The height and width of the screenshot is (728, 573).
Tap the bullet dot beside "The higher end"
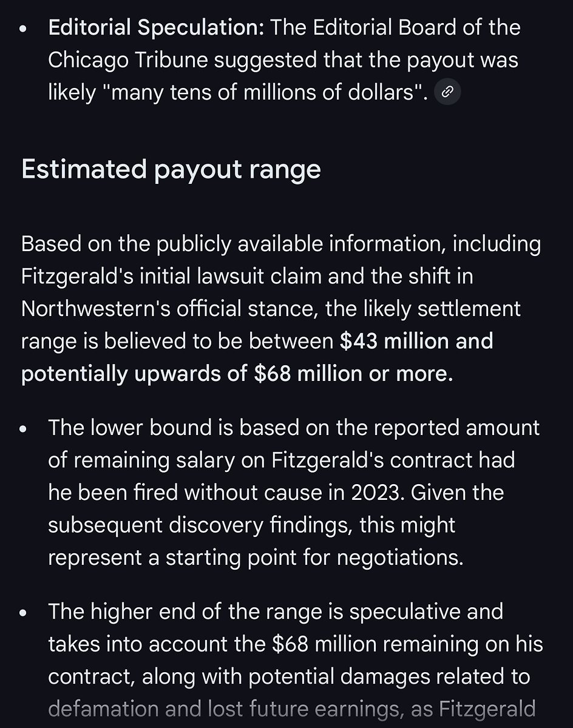(23, 612)
